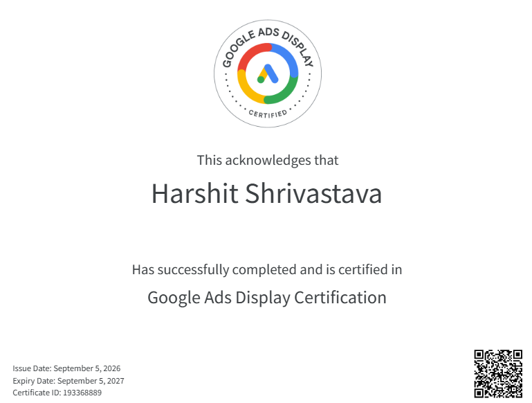Screen dimensions: 532x403
Task: Click the QR code on the certificate
Action: tap(498, 373)
